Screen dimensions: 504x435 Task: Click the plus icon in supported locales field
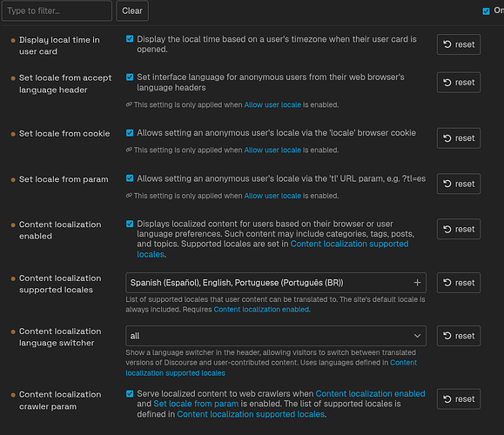click(417, 283)
